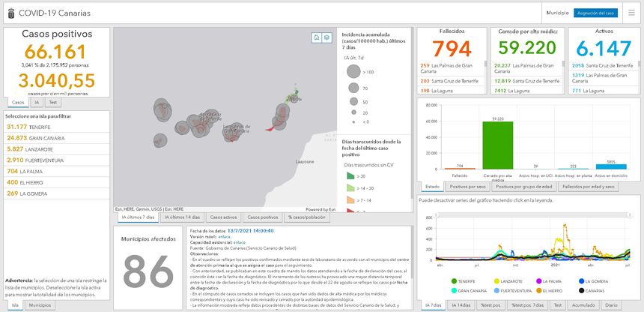
Task: Select the 'Asignación del caso' button
Action: (x=595, y=13)
